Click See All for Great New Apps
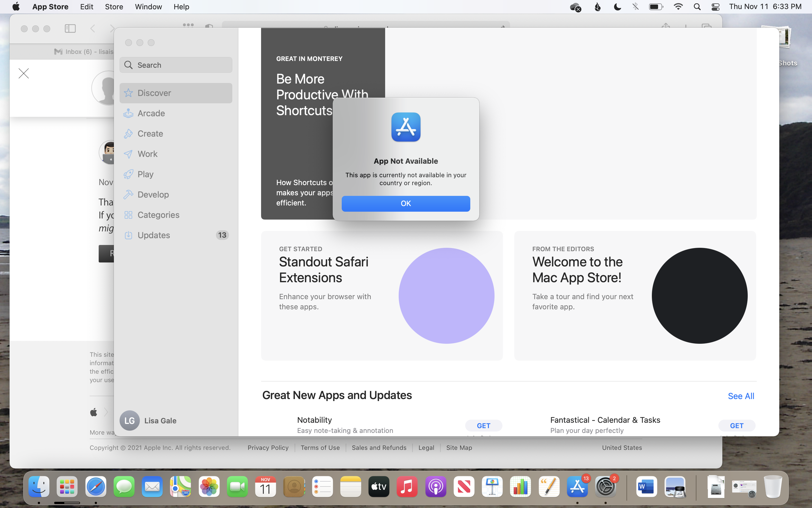The height and width of the screenshot is (508, 812). pyautogui.click(x=741, y=396)
